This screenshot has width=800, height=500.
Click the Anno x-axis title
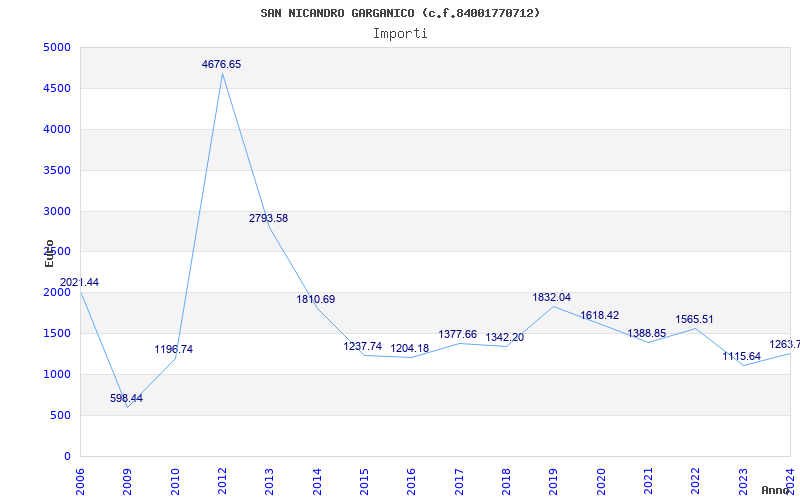(776, 490)
